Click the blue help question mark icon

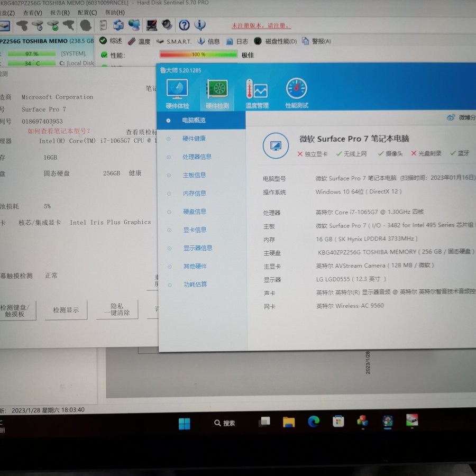184,25
